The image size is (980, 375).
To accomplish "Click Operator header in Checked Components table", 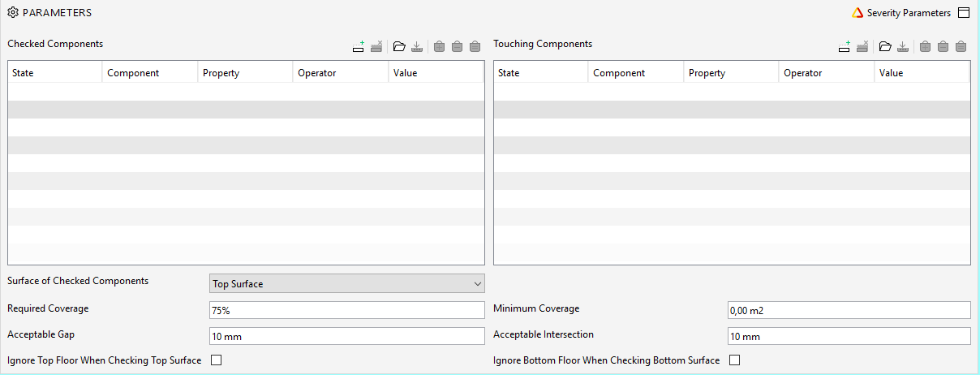I will pos(341,73).
